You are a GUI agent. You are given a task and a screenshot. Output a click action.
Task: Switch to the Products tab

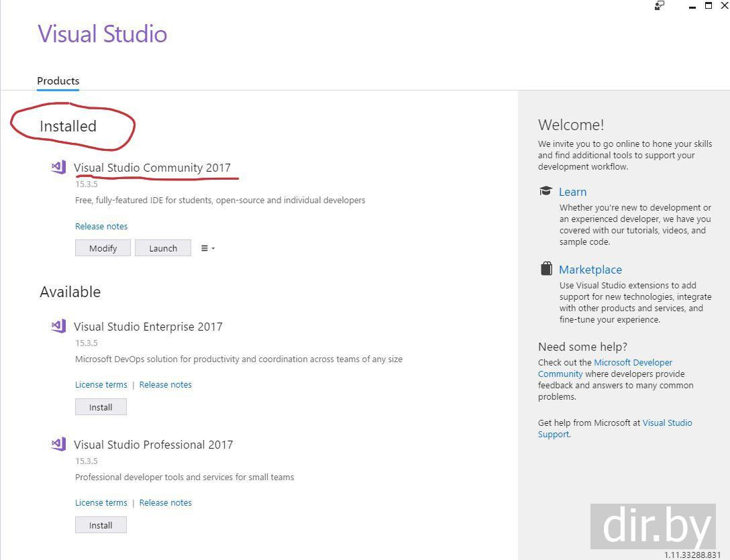tap(58, 81)
